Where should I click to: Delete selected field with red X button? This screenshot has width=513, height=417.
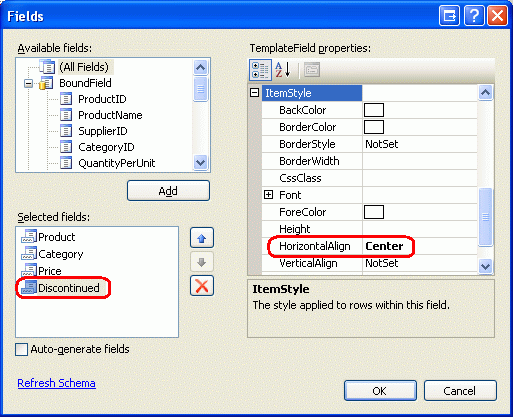click(x=202, y=286)
